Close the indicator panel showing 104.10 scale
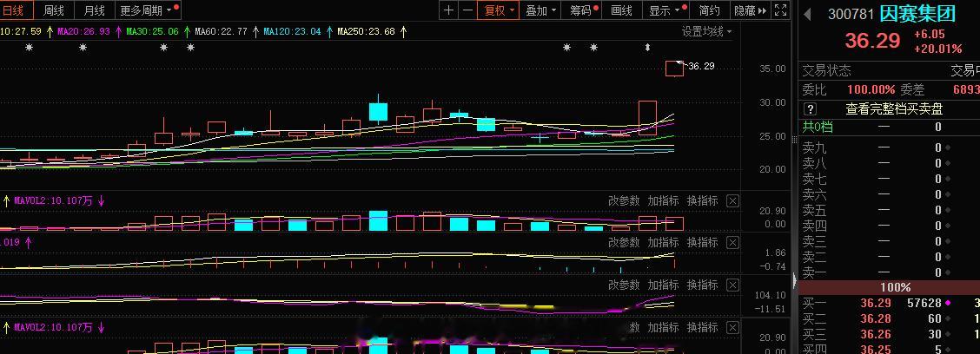The image size is (980, 354). 733,285
